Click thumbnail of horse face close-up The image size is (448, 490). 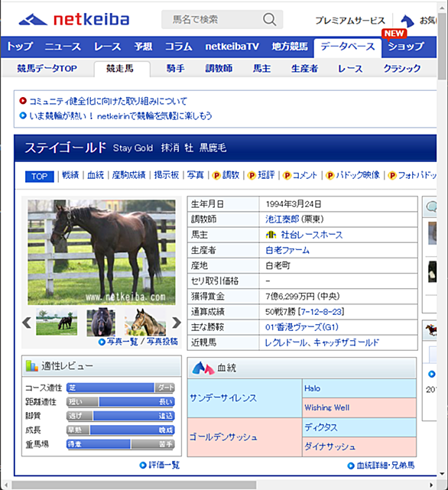(x=101, y=322)
